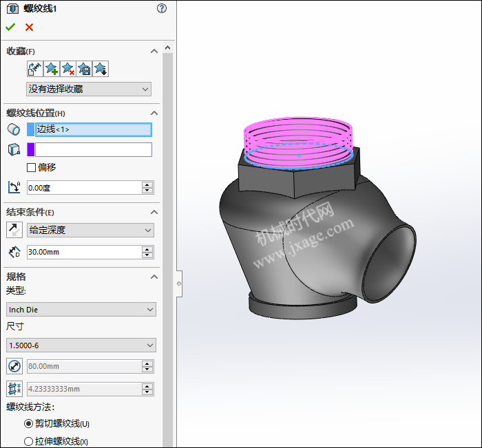This screenshot has height=448, width=482.
Task: Collapse the 螺纹线位置(H) section
Action: [154, 113]
